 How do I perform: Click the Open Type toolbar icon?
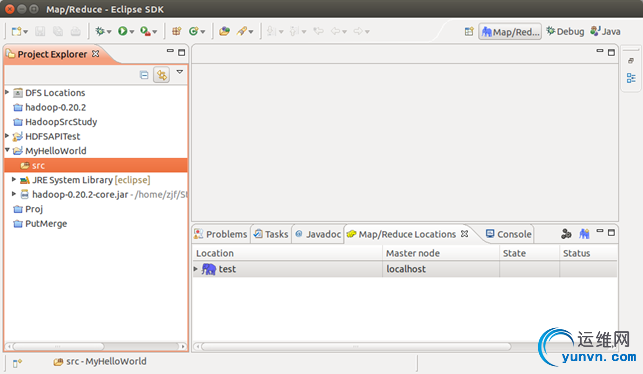click(224, 31)
